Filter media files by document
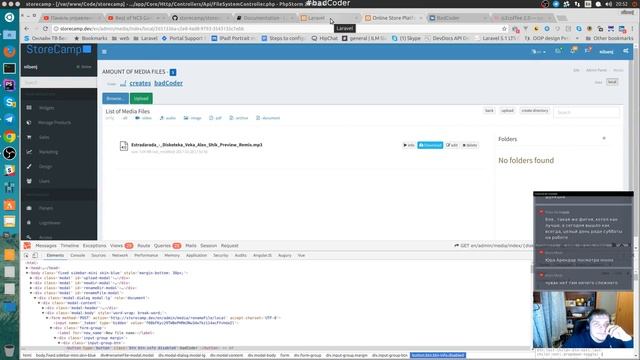This screenshot has width=640, height=360. pos(268,118)
